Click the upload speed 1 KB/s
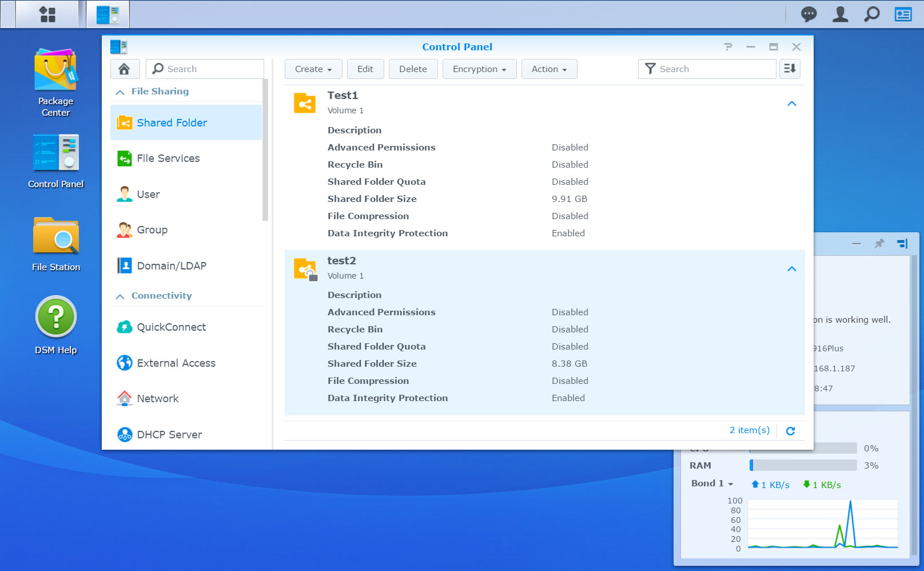 (770, 485)
